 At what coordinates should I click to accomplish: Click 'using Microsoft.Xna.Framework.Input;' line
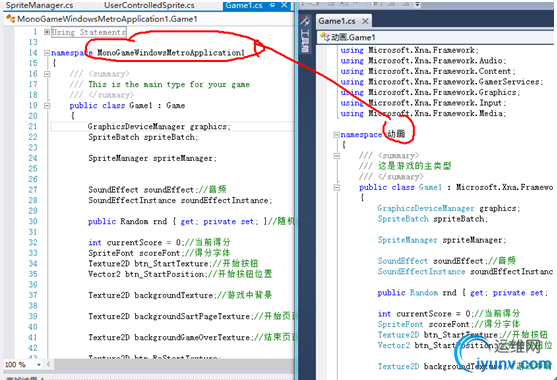[x=423, y=103]
